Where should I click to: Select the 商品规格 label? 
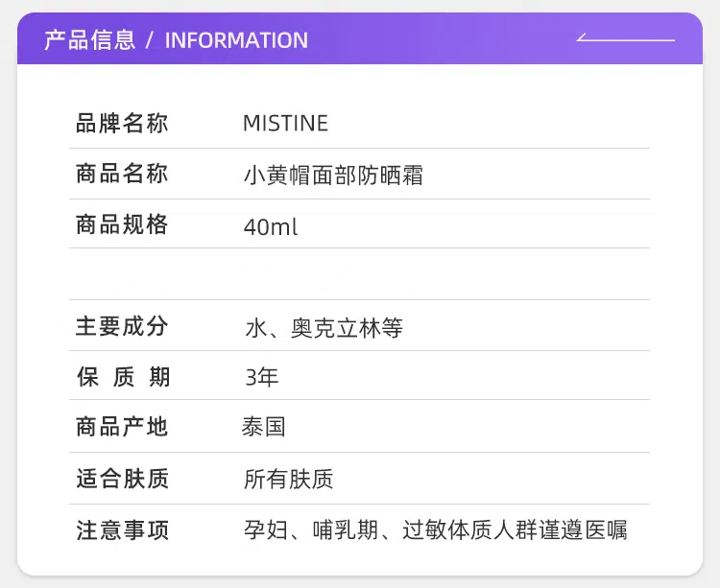(x=122, y=225)
